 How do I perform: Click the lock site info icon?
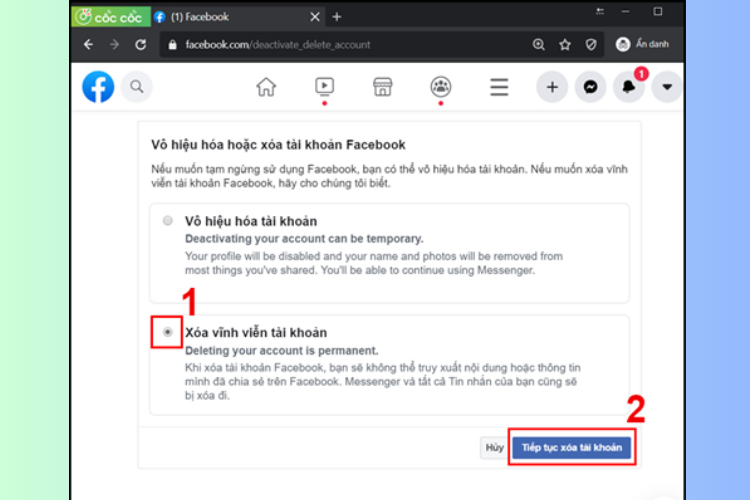coord(173,44)
